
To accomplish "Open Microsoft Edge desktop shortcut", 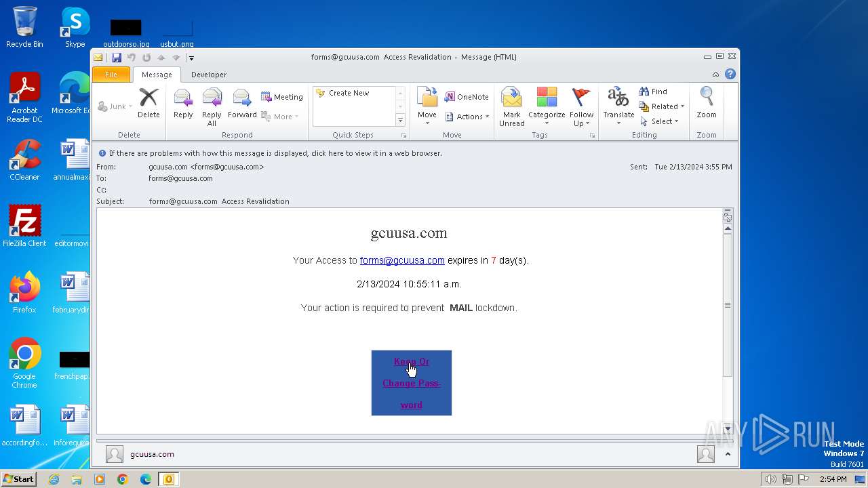I will point(71,94).
